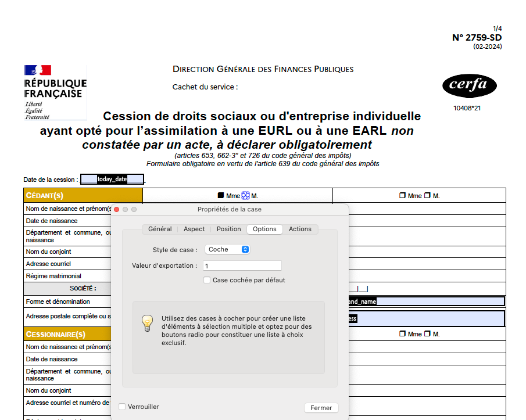
Task: Click the selected M. checkbox with handles
Action: pos(245,195)
